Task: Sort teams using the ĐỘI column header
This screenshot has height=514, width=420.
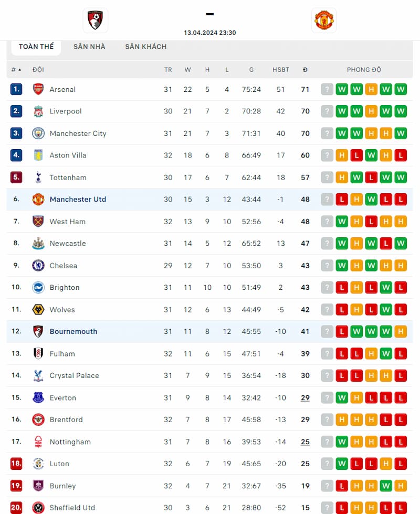Action: [x=38, y=69]
